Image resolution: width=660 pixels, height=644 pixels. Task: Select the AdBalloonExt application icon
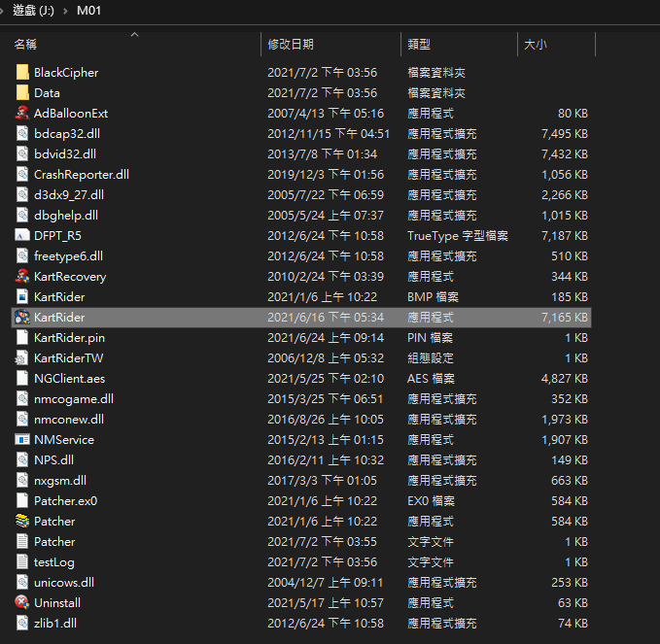pyautogui.click(x=22, y=113)
